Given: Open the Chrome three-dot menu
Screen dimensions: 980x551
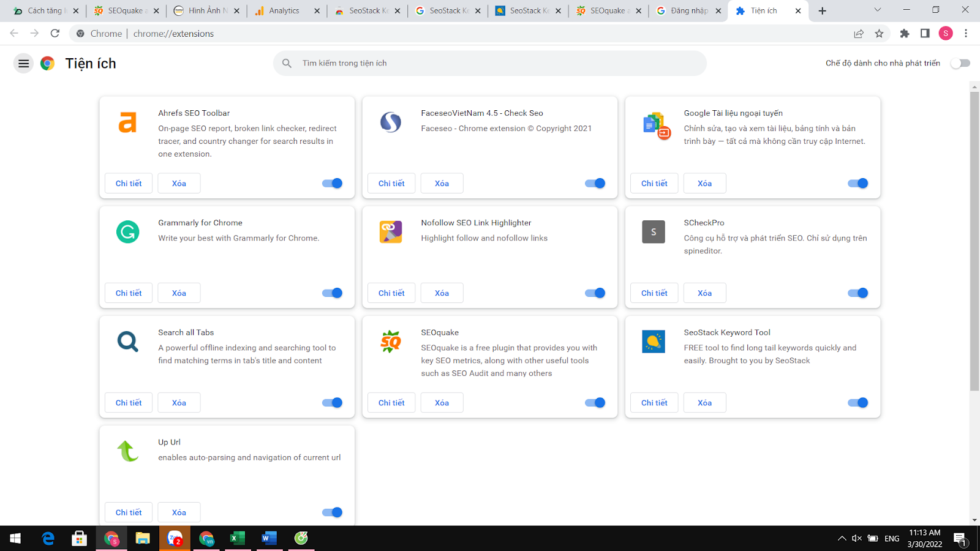Looking at the screenshot, I should coord(966,34).
